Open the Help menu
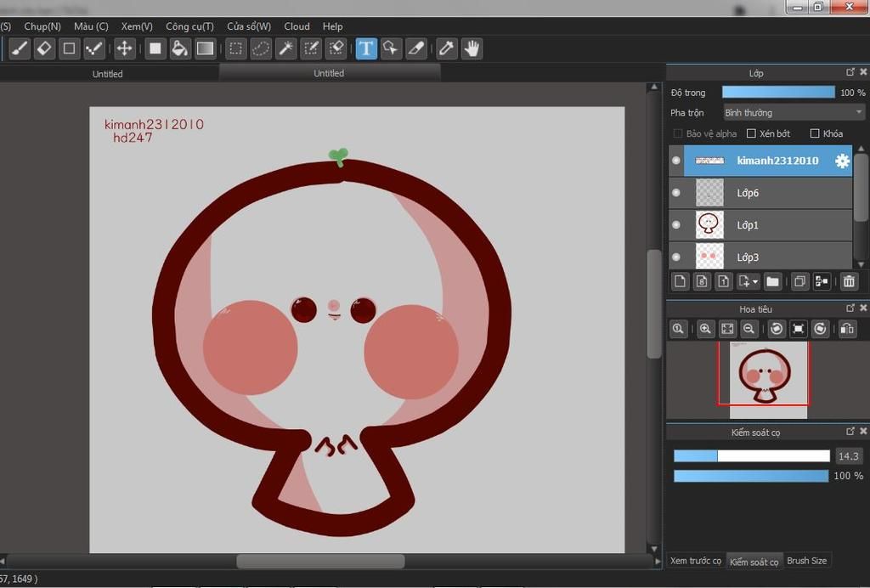The image size is (870, 588). [x=333, y=26]
